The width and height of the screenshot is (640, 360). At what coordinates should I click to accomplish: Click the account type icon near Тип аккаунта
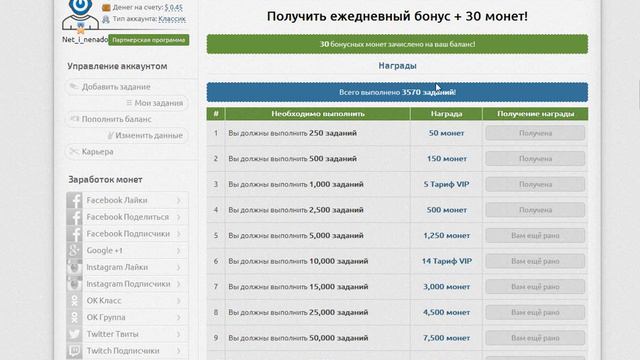point(106,19)
